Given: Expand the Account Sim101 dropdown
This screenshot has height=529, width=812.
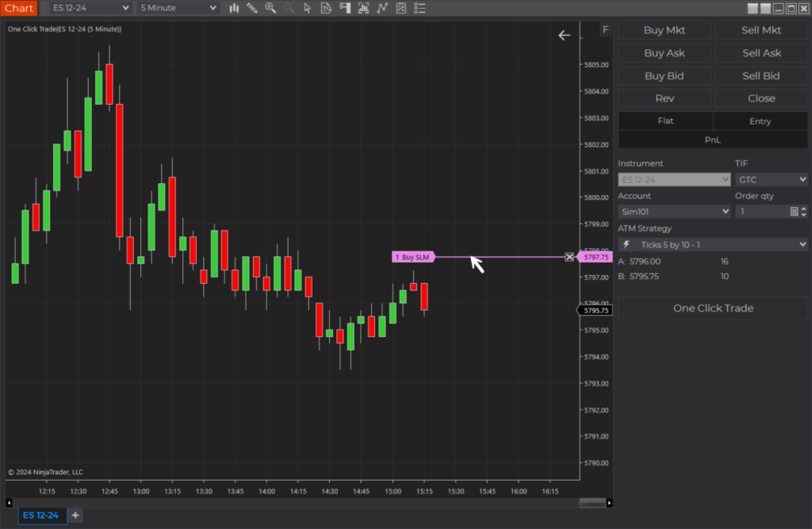Looking at the screenshot, I should pyautogui.click(x=674, y=212).
